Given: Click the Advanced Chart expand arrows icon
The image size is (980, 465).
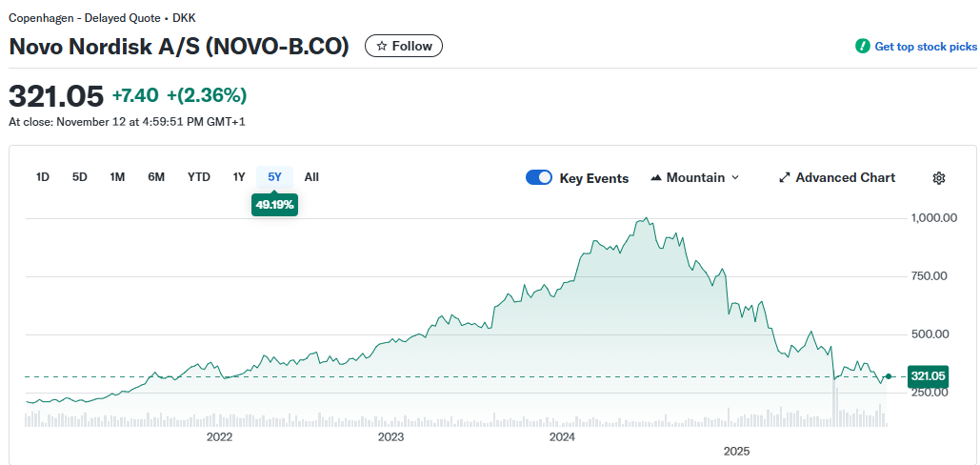Looking at the screenshot, I should (785, 177).
